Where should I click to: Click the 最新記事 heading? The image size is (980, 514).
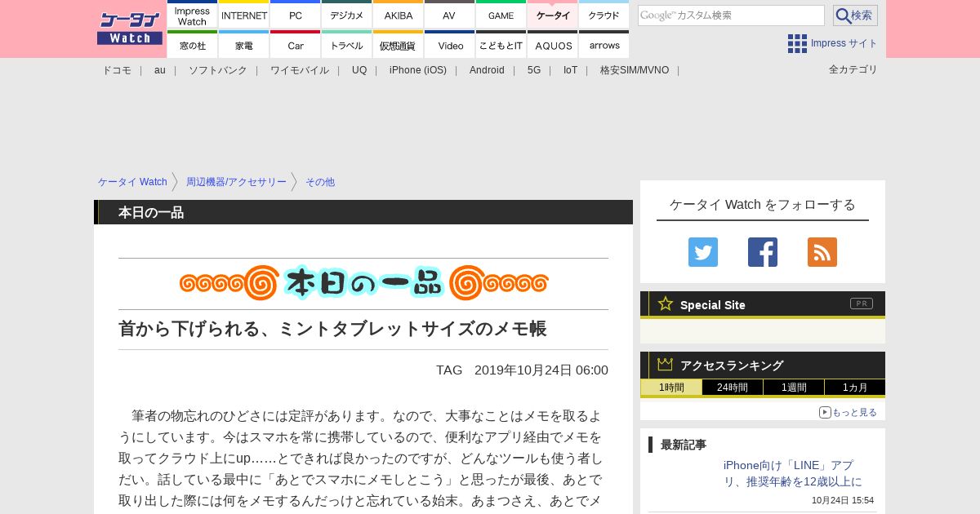coord(684,445)
